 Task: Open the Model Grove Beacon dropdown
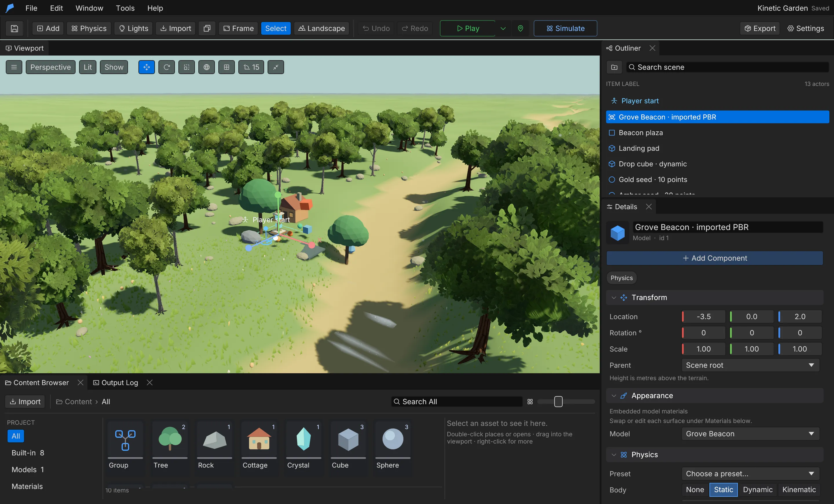[750, 434]
